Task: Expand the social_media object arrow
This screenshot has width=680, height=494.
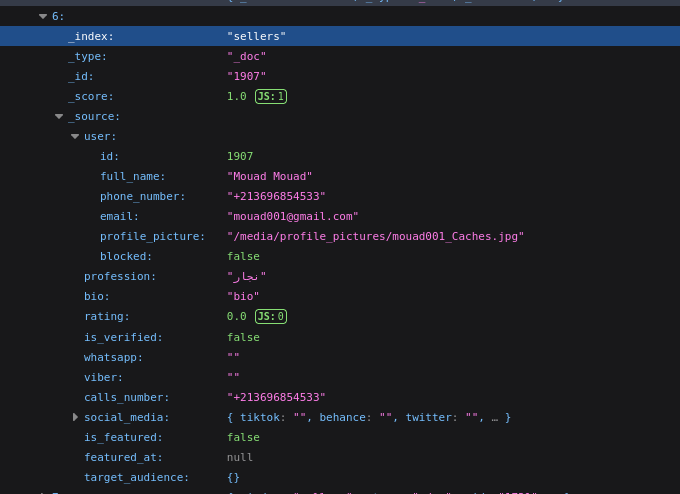Action: (x=75, y=417)
